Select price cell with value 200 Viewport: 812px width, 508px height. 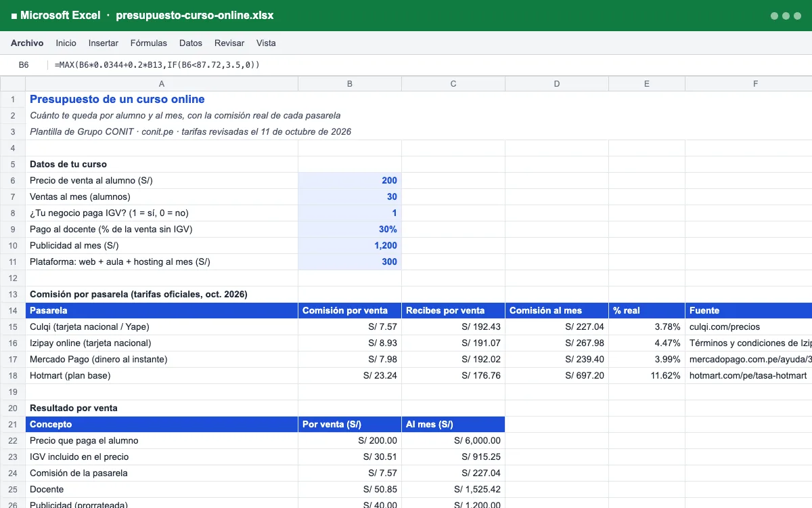tap(350, 180)
